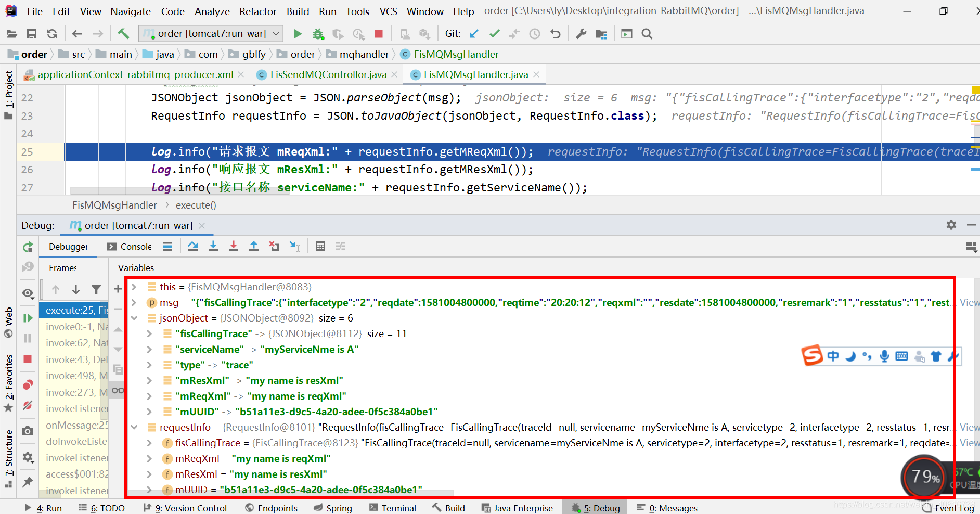Expand the msg variable node
The height and width of the screenshot is (514, 980).
pyautogui.click(x=134, y=302)
